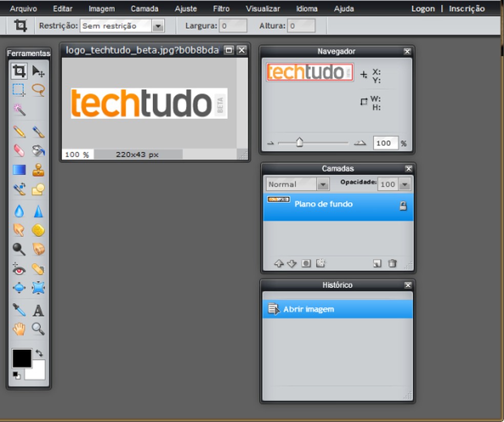504x422 pixels.
Task: Select the Clone Stamp tool
Action: click(38, 170)
